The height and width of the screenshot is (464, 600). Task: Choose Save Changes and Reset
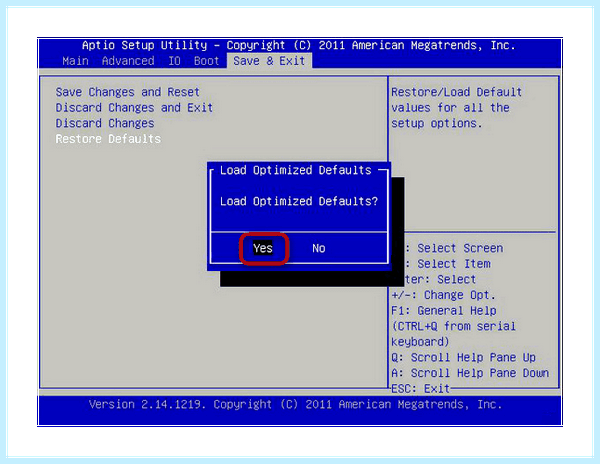pos(128,92)
